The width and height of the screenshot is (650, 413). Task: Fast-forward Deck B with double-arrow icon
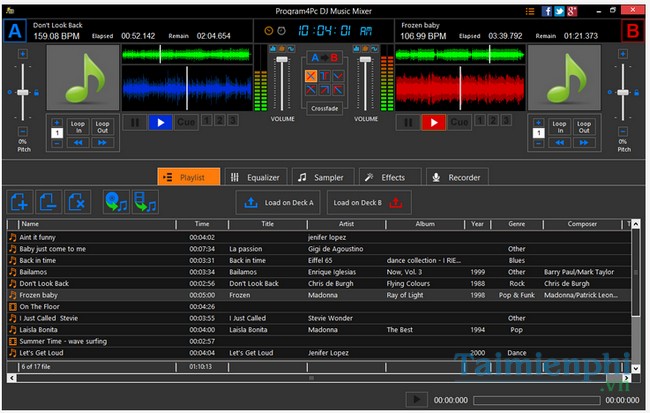click(x=584, y=143)
